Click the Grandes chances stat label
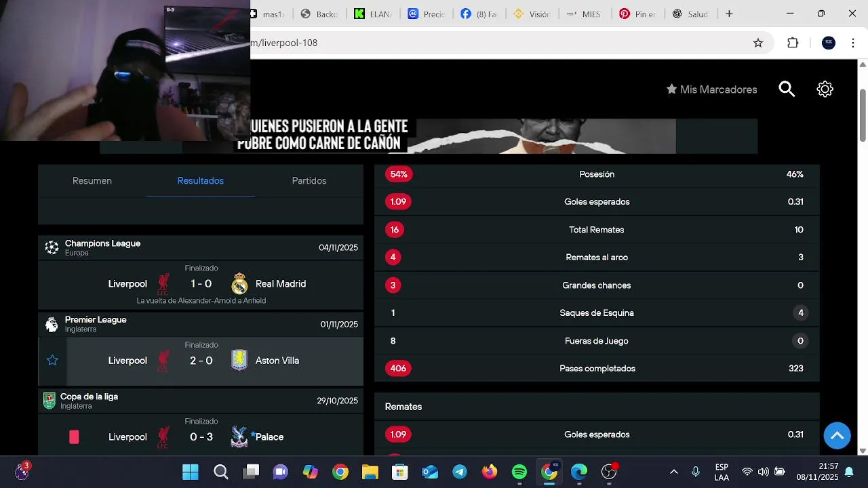Image resolution: width=868 pixels, height=488 pixels. pos(597,285)
